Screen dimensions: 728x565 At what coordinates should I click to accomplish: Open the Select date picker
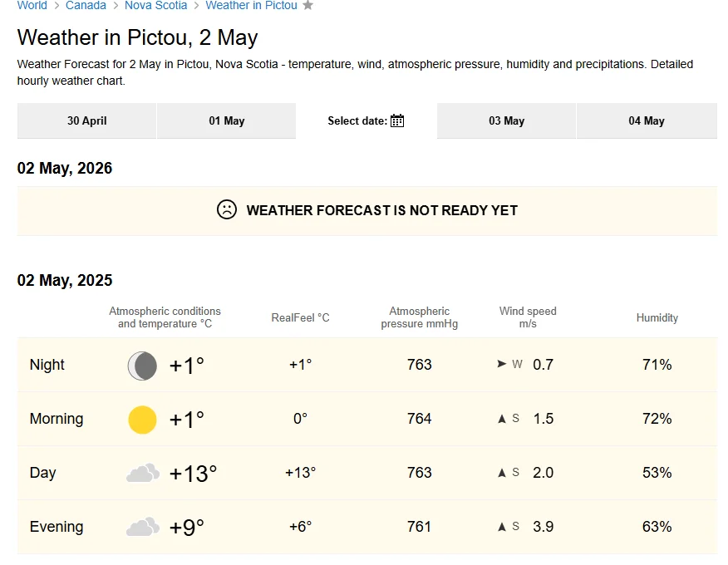(357, 121)
